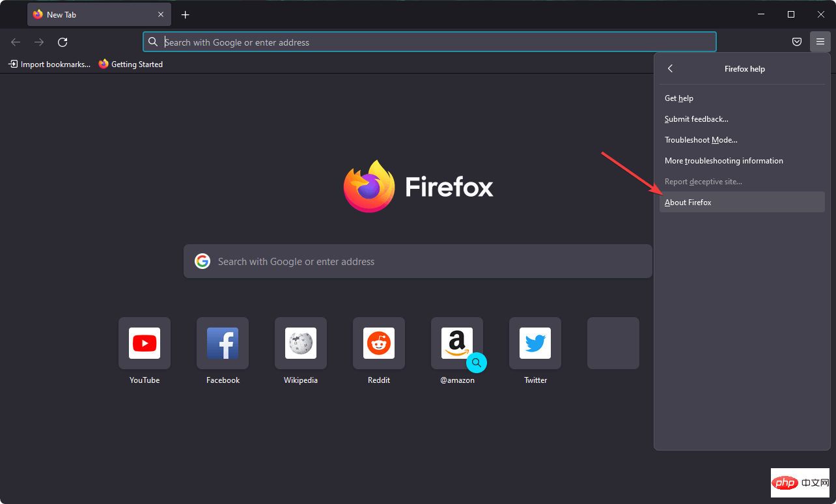Open the YouTube shortcut tile

pyautogui.click(x=145, y=343)
